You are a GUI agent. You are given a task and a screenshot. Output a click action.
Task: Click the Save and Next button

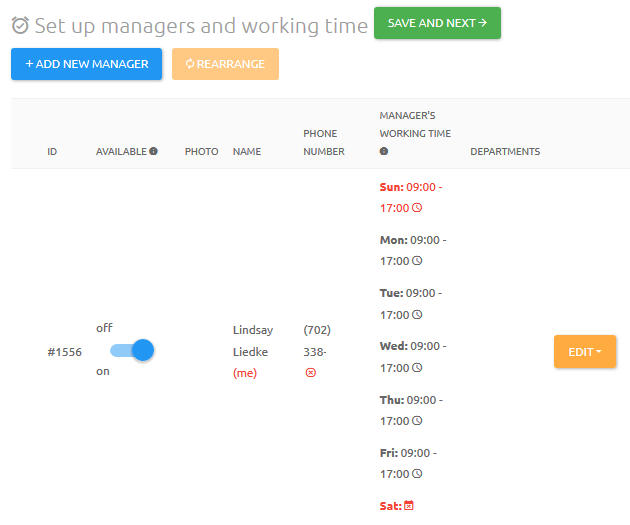click(437, 23)
